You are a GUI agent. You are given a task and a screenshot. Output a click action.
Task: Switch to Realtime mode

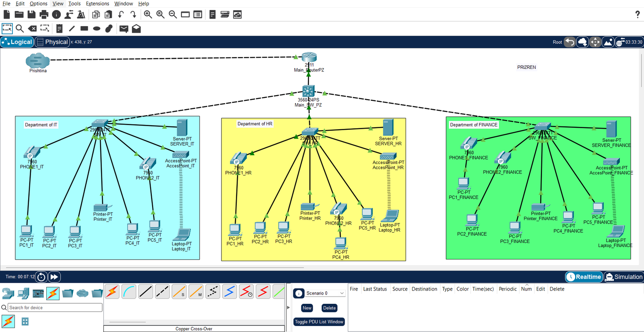(584, 277)
